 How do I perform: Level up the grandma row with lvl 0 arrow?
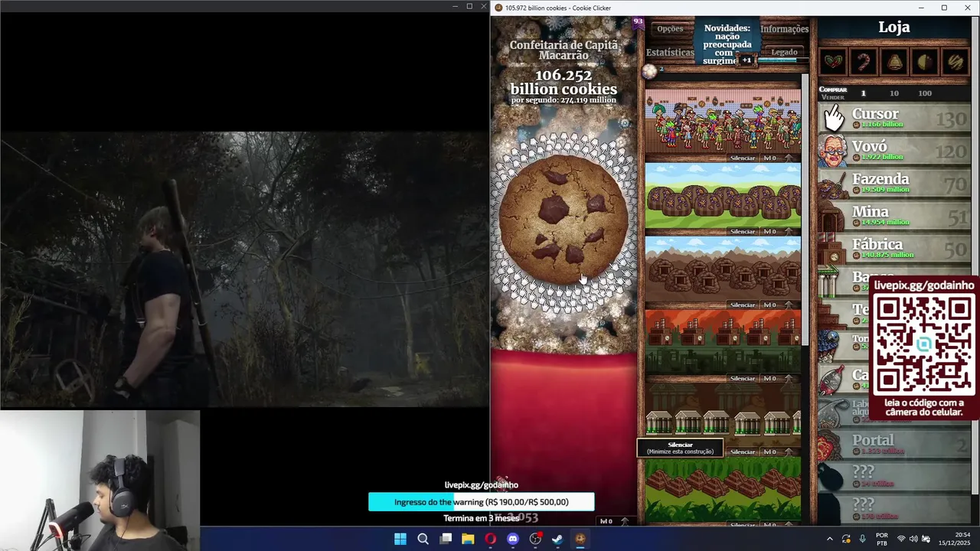coord(778,158)
